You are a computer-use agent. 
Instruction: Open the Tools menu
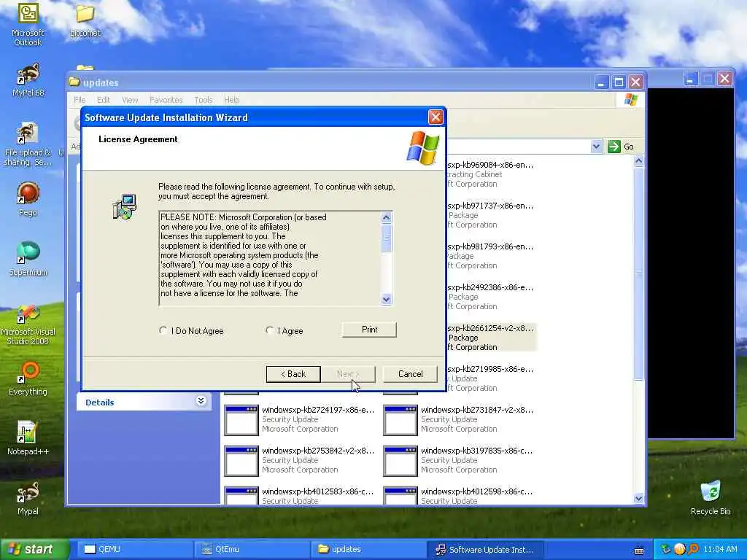click(x=203, y=100)
